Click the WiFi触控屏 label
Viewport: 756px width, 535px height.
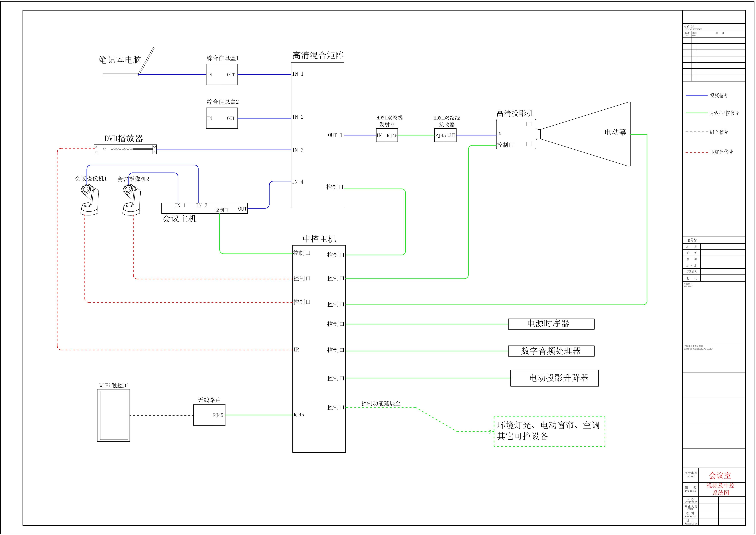[x=114, y=385]
